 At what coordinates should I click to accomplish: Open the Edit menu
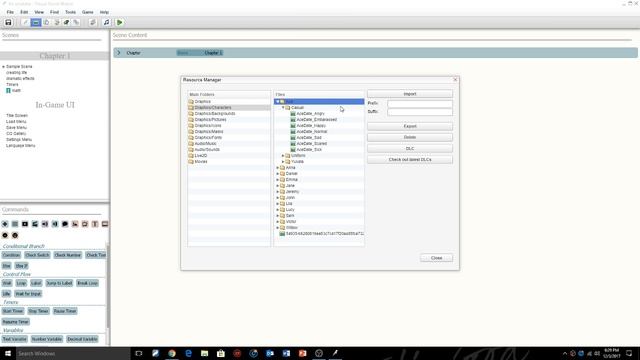tap(24, 12)
